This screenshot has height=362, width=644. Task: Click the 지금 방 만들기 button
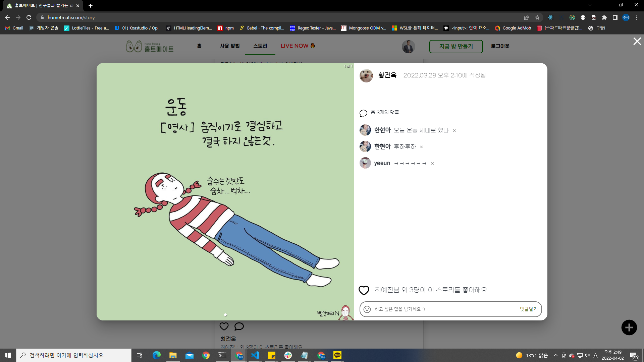456,47
